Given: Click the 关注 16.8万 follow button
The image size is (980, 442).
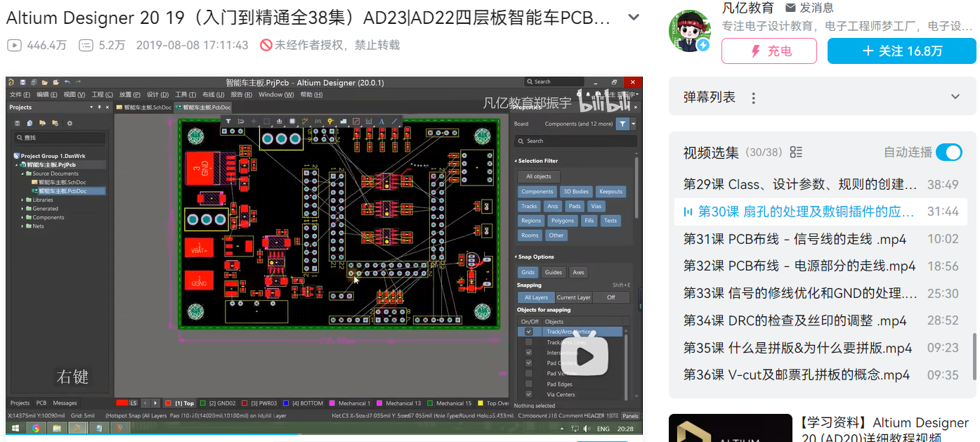Looking at the screenshot, I should point(902,51).
